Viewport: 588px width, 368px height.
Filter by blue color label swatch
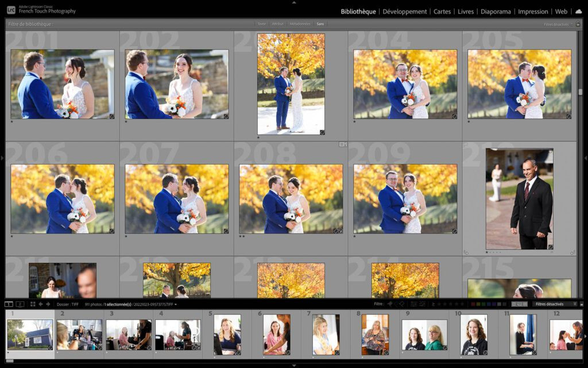coord(489,304)
